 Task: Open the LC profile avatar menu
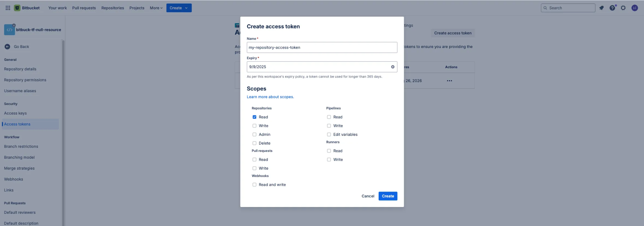(635, 8)
